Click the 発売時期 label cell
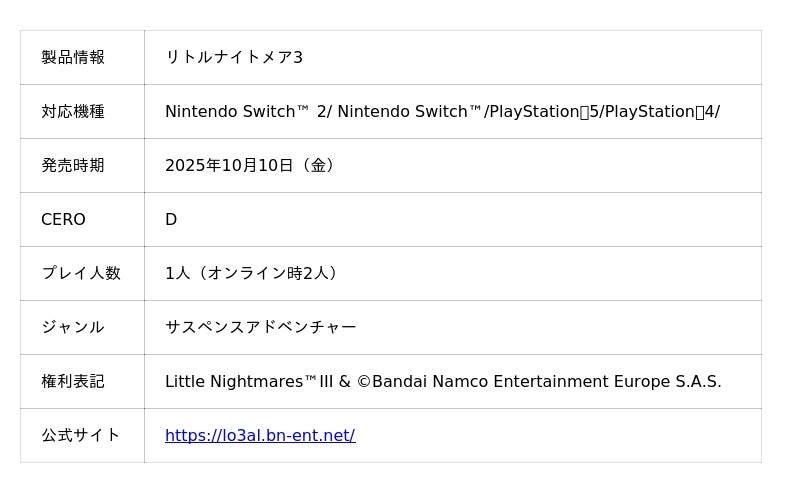 click(x=73, y=165)
